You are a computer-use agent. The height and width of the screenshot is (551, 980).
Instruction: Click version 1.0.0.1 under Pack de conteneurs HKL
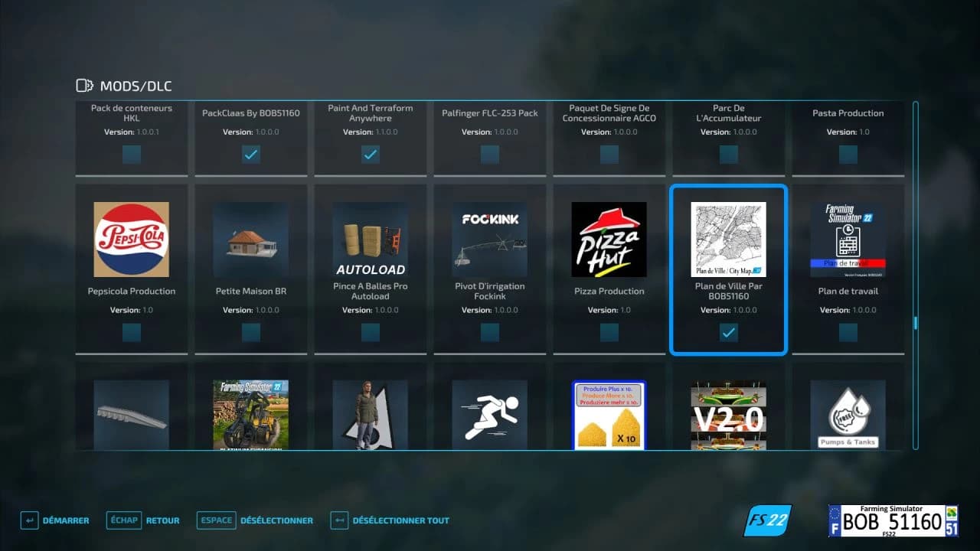coord(132,132)
